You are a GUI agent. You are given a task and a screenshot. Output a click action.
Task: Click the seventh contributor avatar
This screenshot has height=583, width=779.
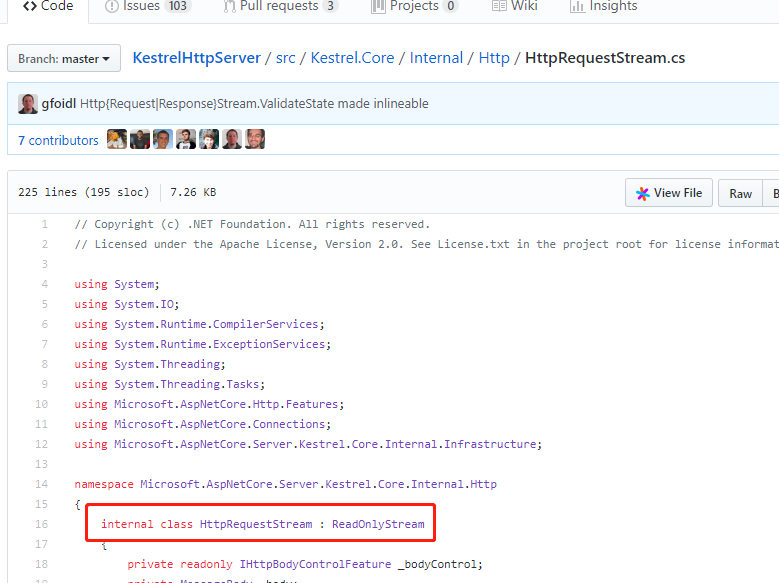255,139
